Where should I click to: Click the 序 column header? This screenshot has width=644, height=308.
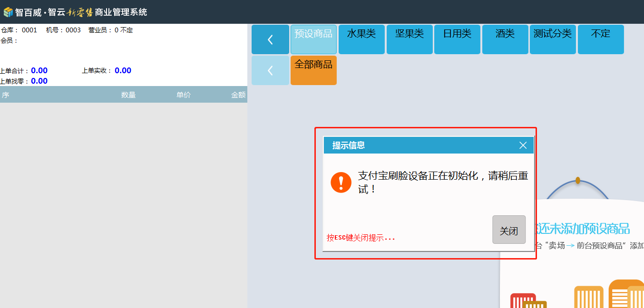click(x=6, y=95)
